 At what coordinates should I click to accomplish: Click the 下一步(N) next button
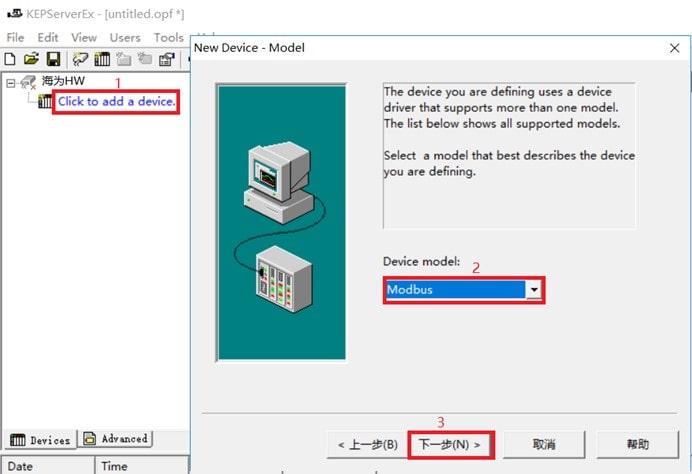tap(451, 445)
